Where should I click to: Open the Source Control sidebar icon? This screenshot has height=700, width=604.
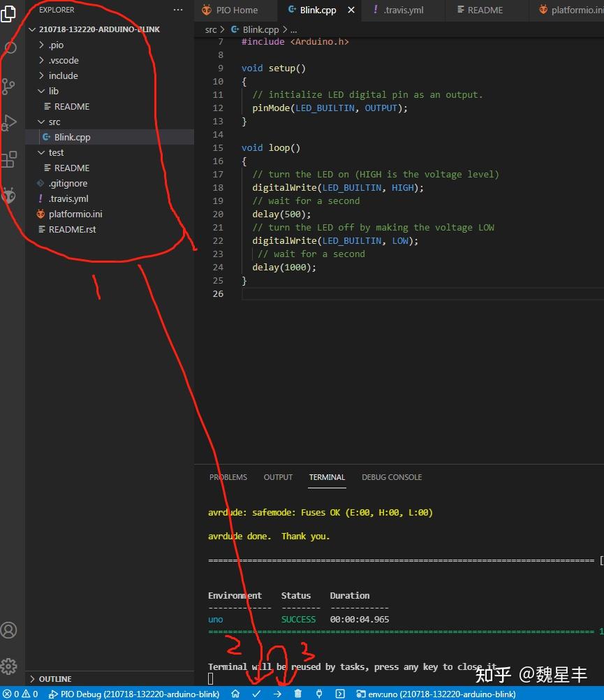pos(10,84)
